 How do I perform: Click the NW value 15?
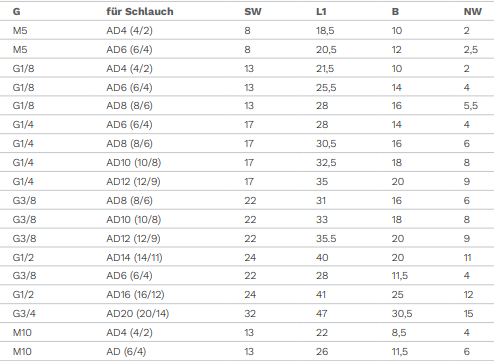pos(468,314)
